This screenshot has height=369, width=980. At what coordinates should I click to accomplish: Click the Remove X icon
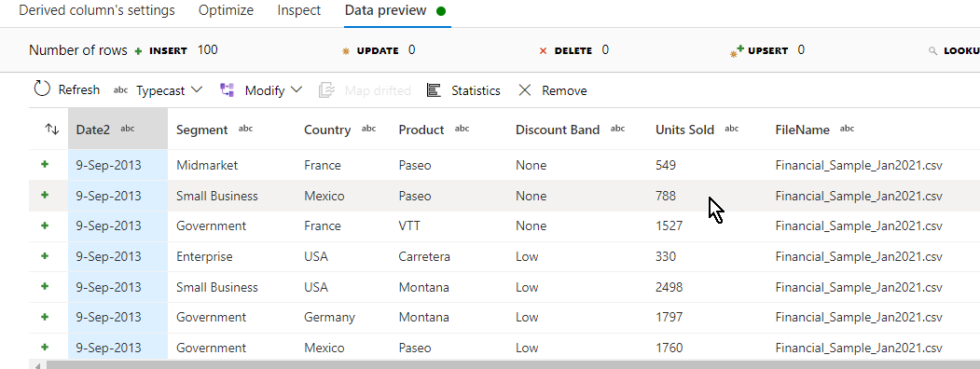coord(525,90)
